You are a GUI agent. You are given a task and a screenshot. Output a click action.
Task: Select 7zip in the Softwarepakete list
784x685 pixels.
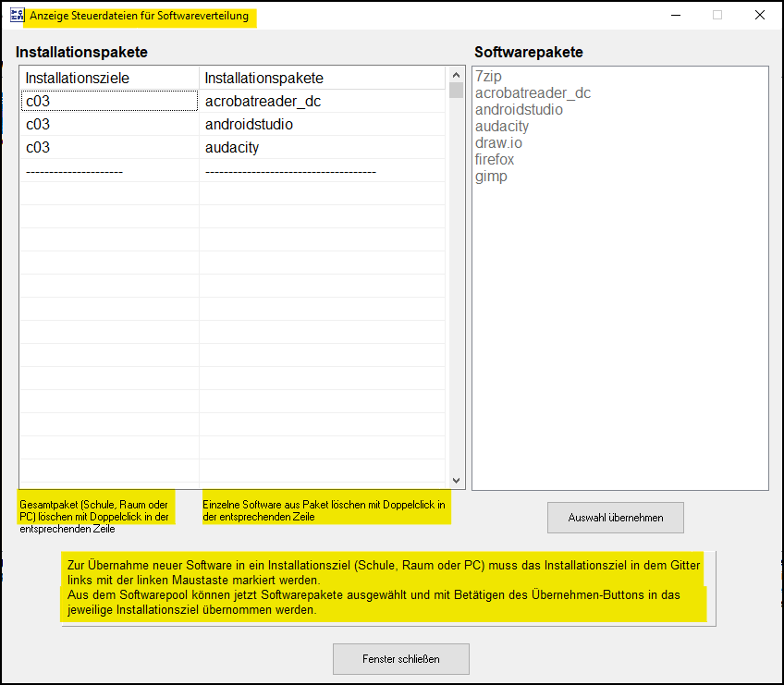pos(489,77)
